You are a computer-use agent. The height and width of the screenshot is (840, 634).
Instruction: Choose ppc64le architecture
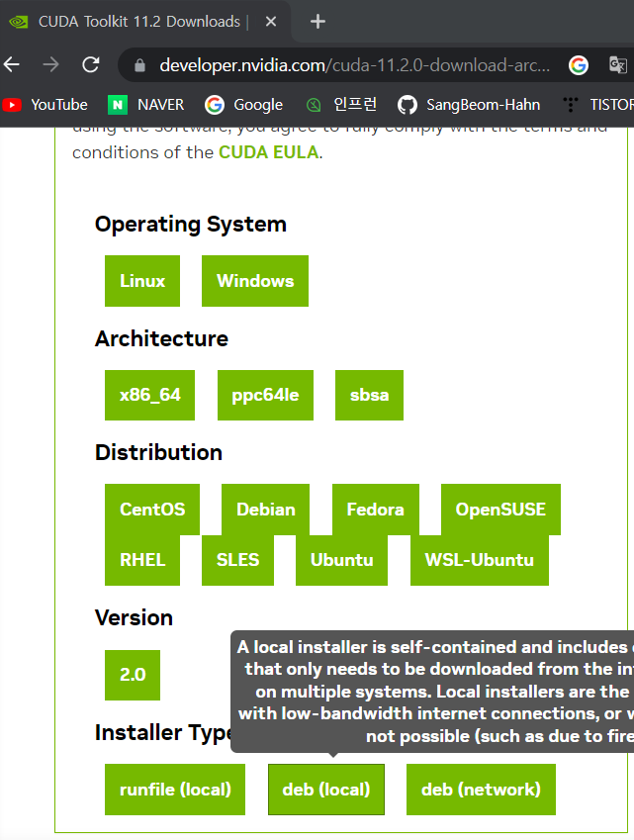[265, 395]
